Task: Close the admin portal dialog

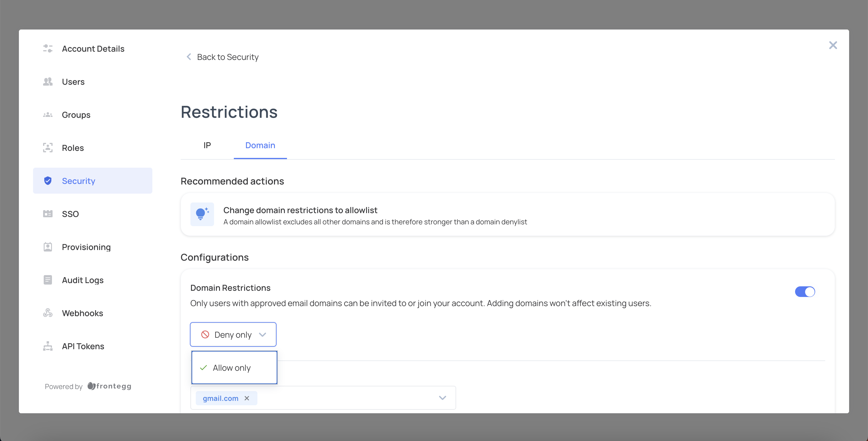Action: [x=833, y=45]
